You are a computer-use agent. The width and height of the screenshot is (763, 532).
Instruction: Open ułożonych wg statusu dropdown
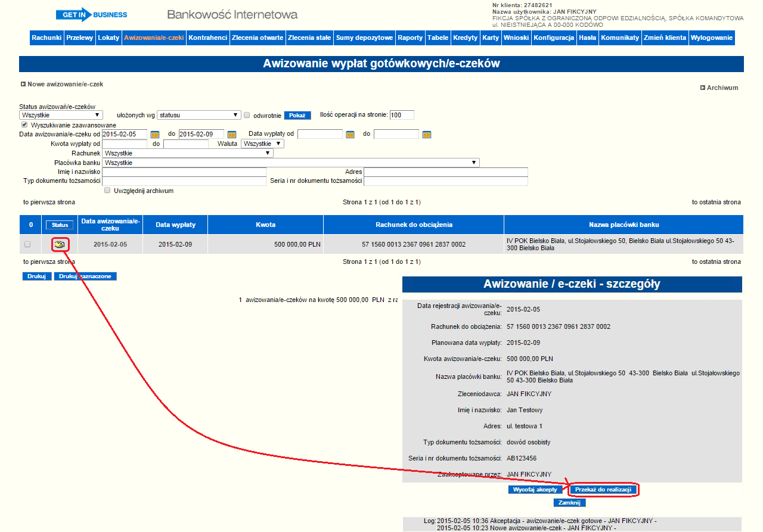198,115
